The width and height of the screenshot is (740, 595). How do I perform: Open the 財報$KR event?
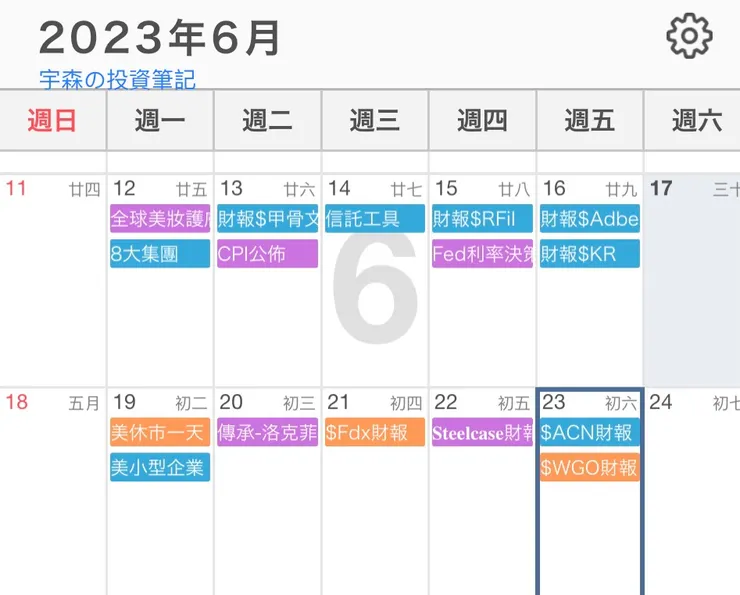click(590, 254)
